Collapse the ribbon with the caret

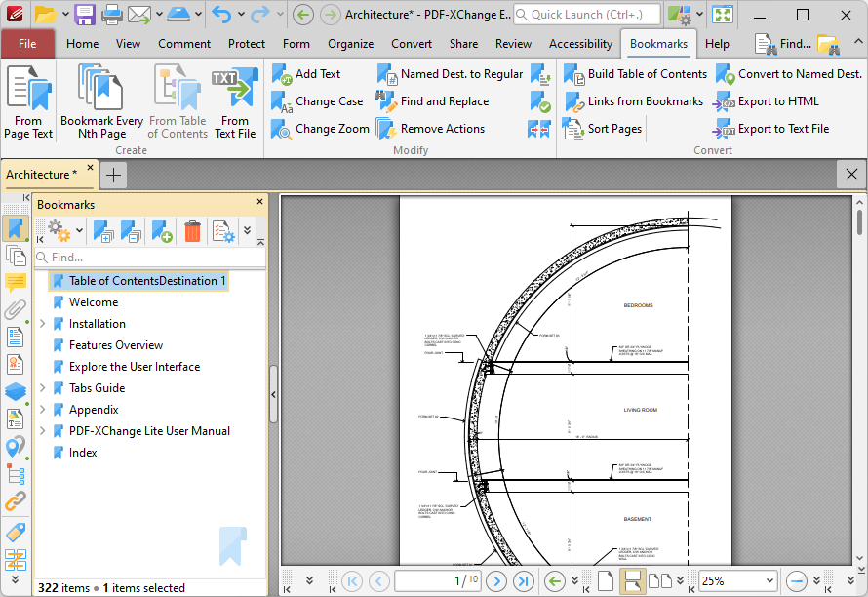click(857, 42)
